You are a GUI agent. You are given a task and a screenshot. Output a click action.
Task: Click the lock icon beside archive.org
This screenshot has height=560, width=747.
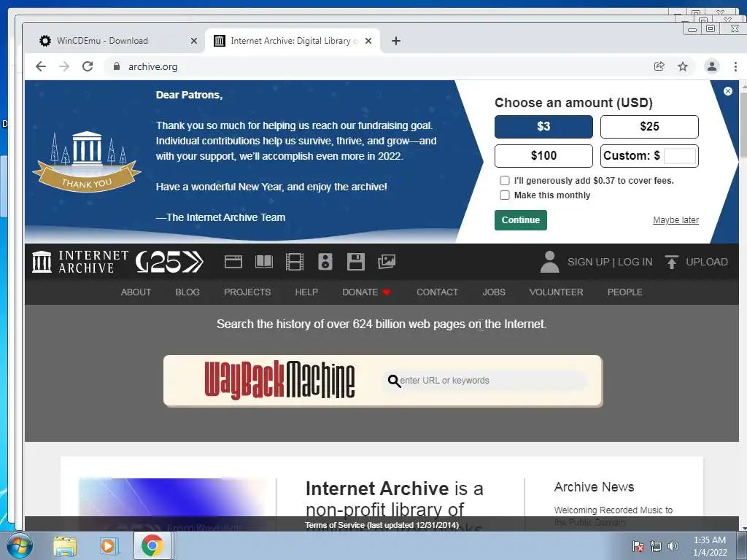point(117,66)
